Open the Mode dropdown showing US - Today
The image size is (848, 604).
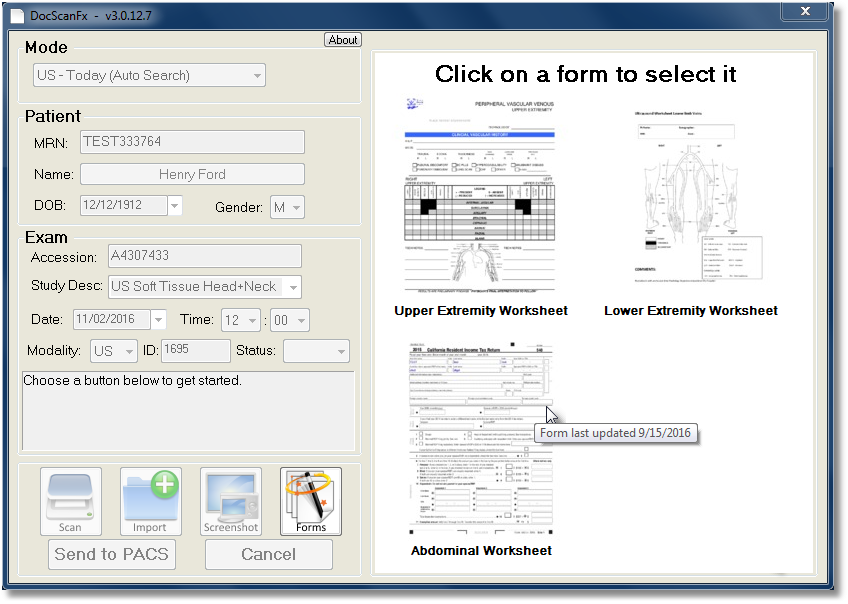pyautogui.click(x=149, y=75)
